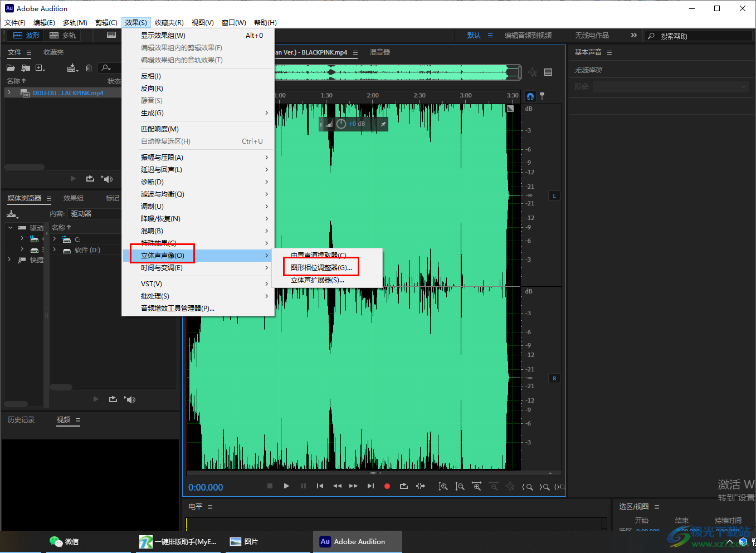
Task: Open the History (历史记录) tab
Action: pos(21,420)
